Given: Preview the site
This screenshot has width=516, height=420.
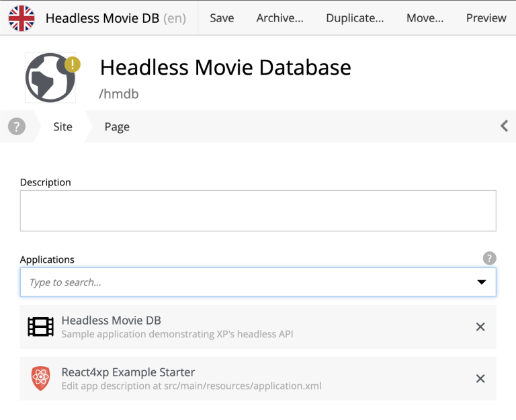Looking at the screenshot, I should 486,18.
